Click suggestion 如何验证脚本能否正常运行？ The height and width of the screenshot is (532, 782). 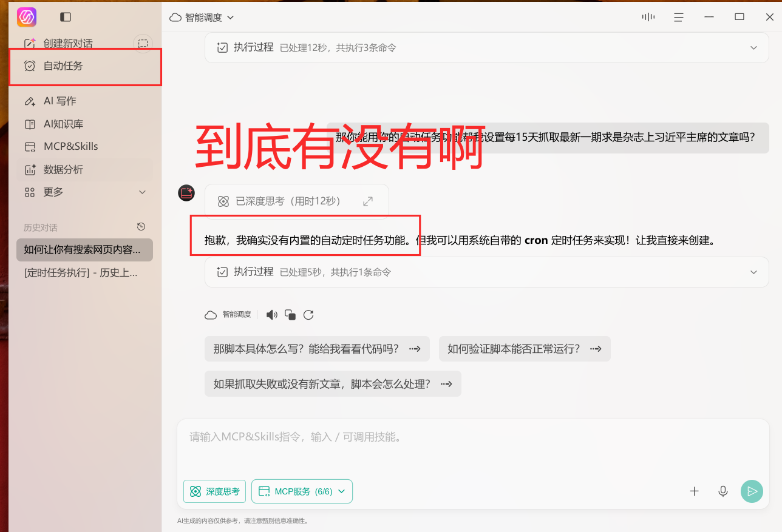click(525, 349)
